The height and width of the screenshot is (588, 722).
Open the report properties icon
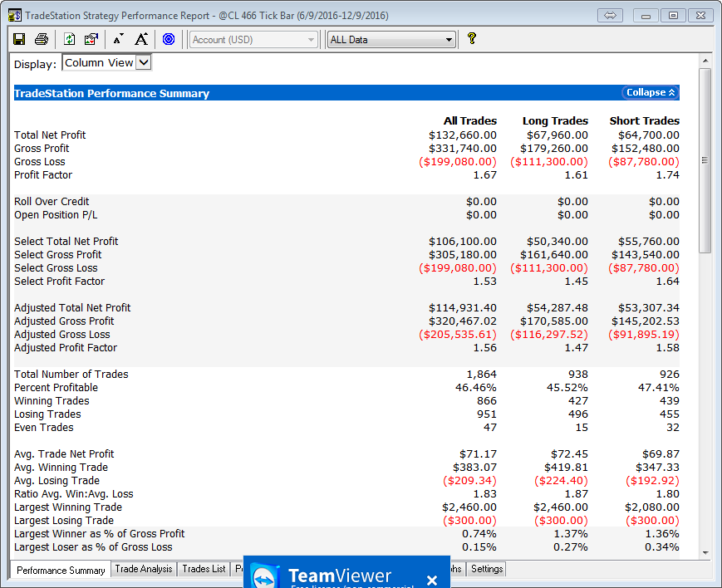click(x=91, y=39)
